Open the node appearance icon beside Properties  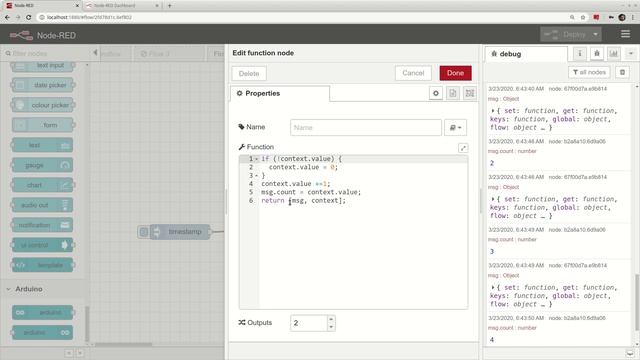(x=470, y=93)
